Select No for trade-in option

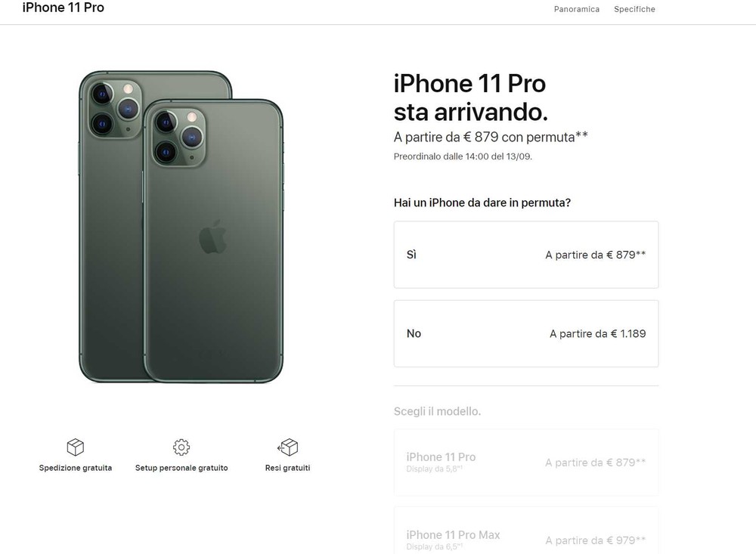click(x=526, y=333)
